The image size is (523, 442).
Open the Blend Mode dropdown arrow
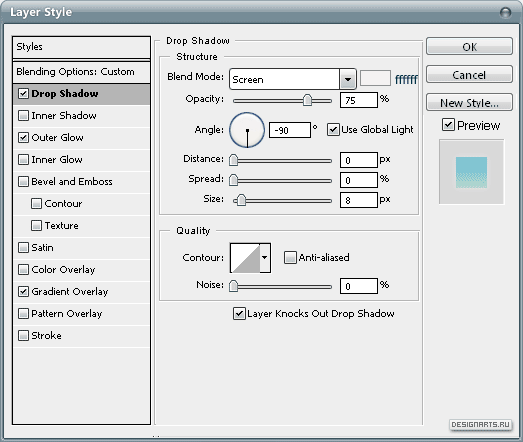click(348, 79)
